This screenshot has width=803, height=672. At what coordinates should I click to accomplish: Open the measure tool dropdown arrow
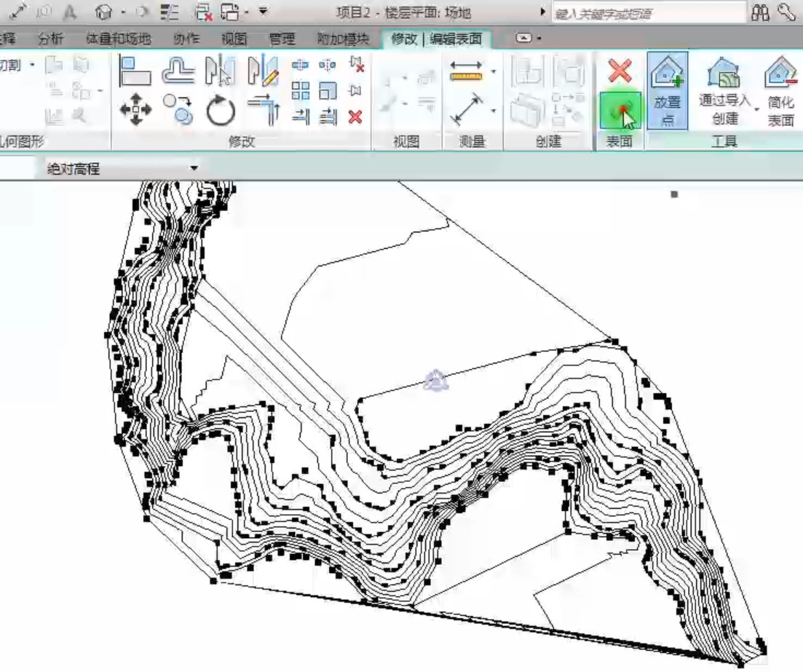click(x=494, y=71)
